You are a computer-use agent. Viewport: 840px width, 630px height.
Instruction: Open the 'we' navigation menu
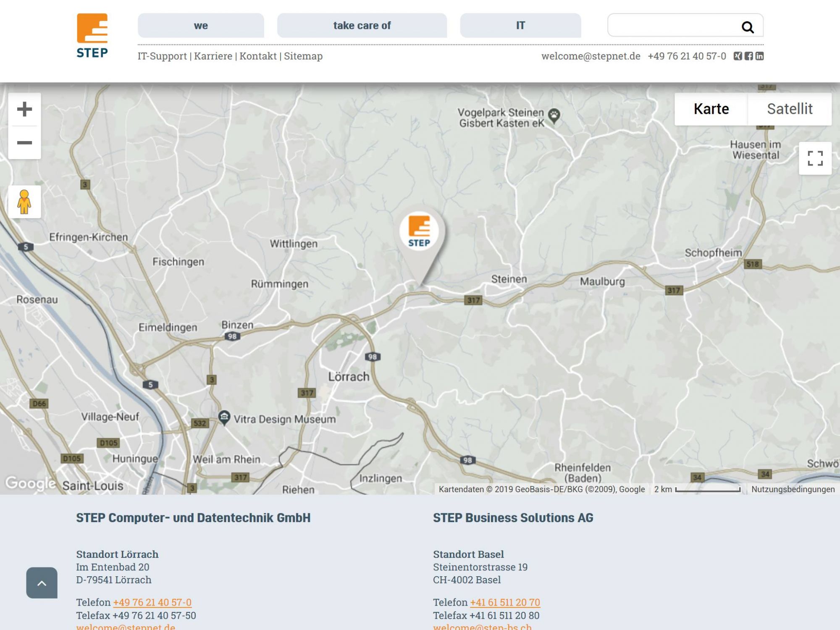click(201, 26)
